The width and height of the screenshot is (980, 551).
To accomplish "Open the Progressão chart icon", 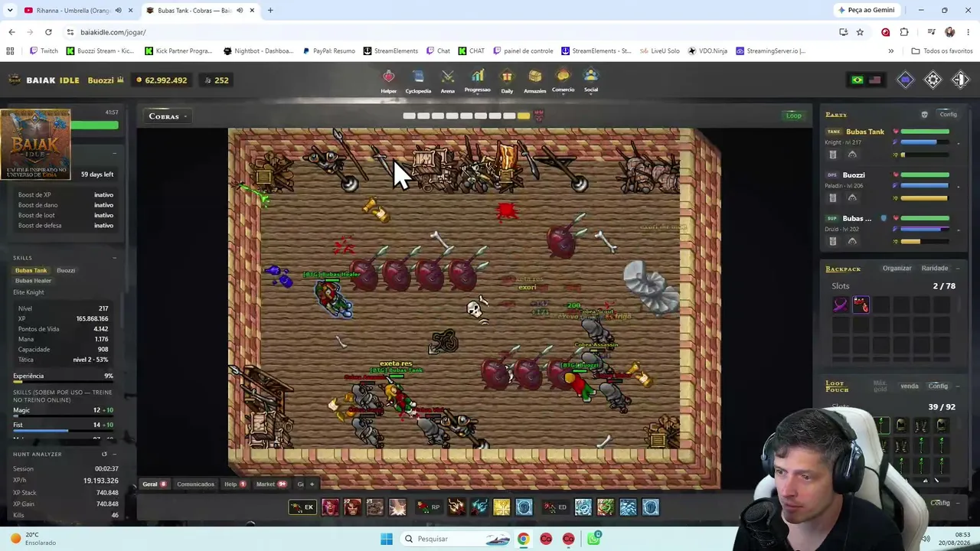I will 478,77.
